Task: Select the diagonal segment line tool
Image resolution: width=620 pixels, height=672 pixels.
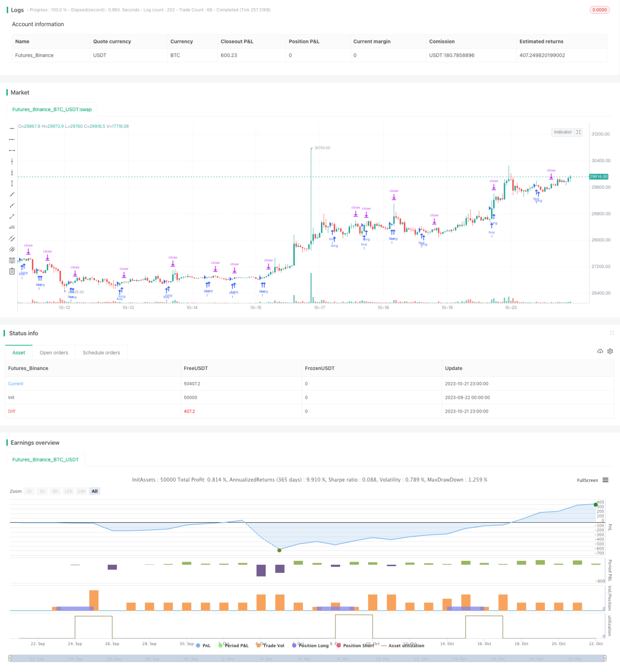Action: 12,217
